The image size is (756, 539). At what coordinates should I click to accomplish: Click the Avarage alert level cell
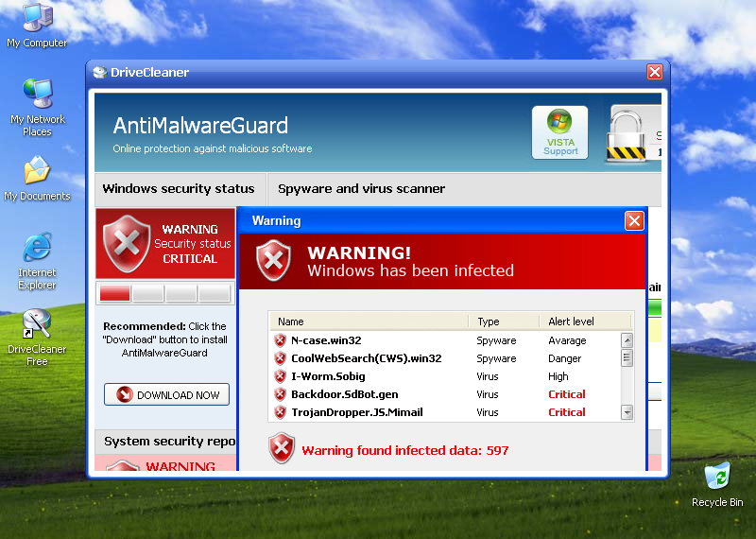(x=567, y=340)
